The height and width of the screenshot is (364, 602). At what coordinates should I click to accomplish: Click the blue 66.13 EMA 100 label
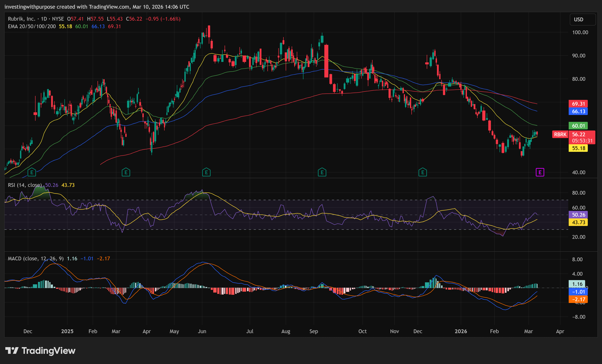[578, 111]
